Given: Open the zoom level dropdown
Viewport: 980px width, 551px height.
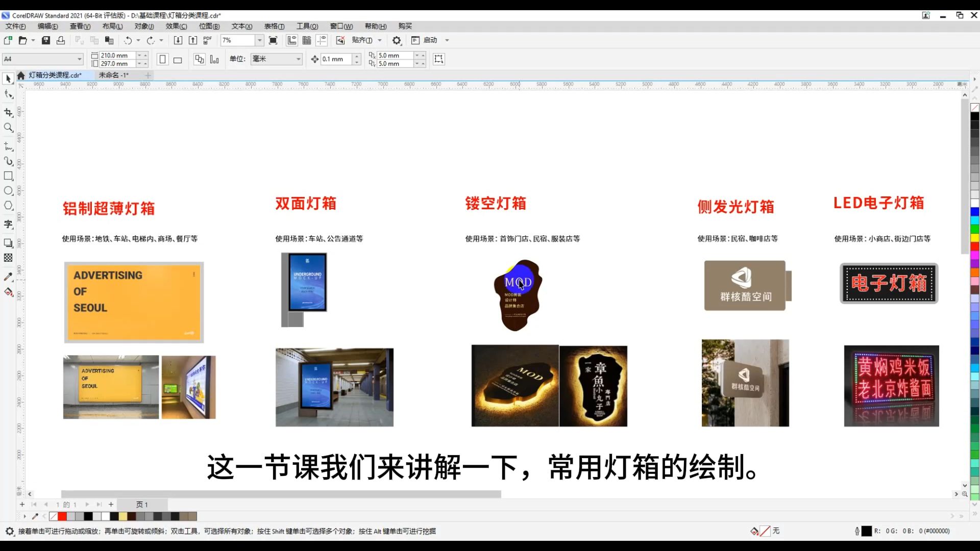Looking at the screenshot, I should pyautogui.click(x=259, y=40).
